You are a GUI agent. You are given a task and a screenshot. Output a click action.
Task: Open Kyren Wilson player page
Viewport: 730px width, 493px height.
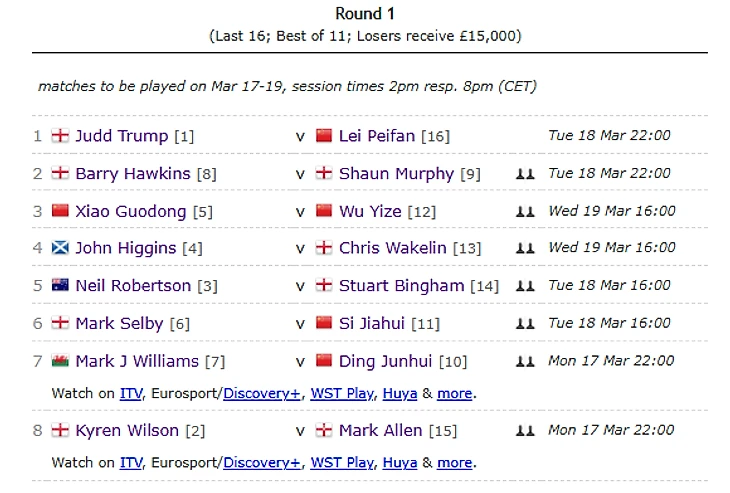tap(127, 431)
